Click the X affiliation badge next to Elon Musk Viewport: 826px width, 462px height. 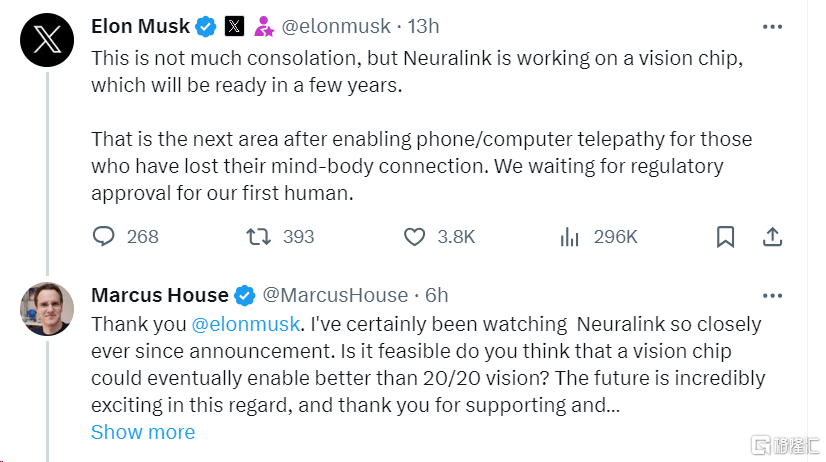click(x=234, y=26)
